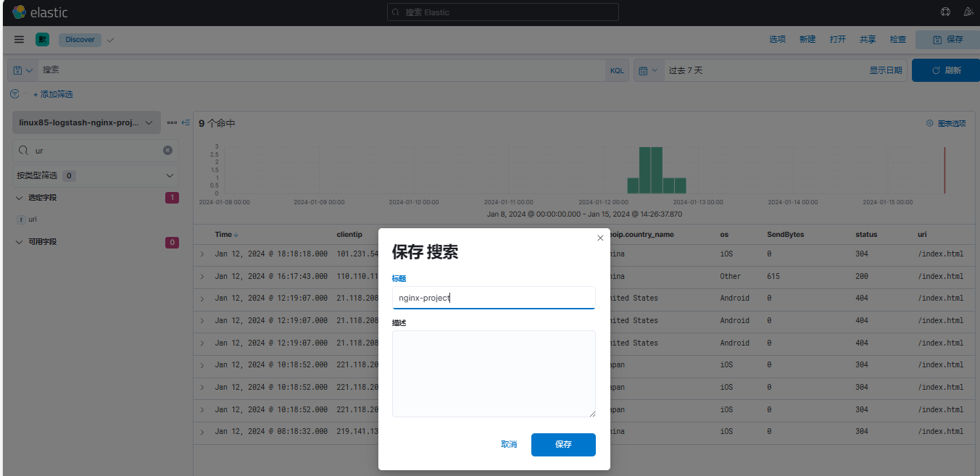Viewport: 980px width, 476px height.
Task: Close the save search dialog
Action: coord(600,238)
